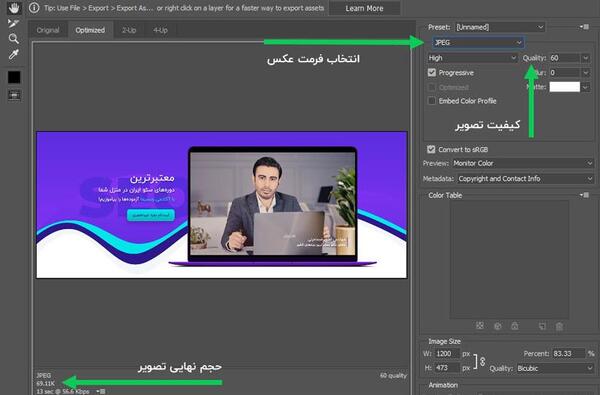Click the delete color trash icon
Viewport: 600px width, 395px height.
pos(559,326)
